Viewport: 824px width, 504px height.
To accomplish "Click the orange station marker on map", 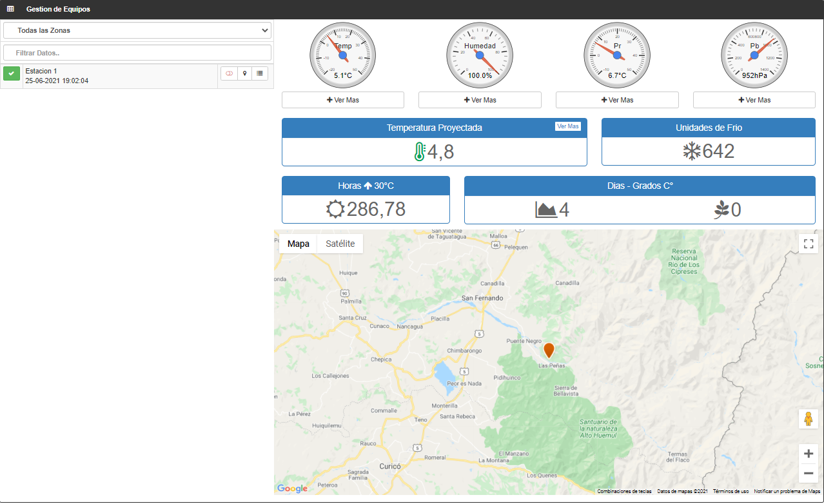I will tap(549, 350).
